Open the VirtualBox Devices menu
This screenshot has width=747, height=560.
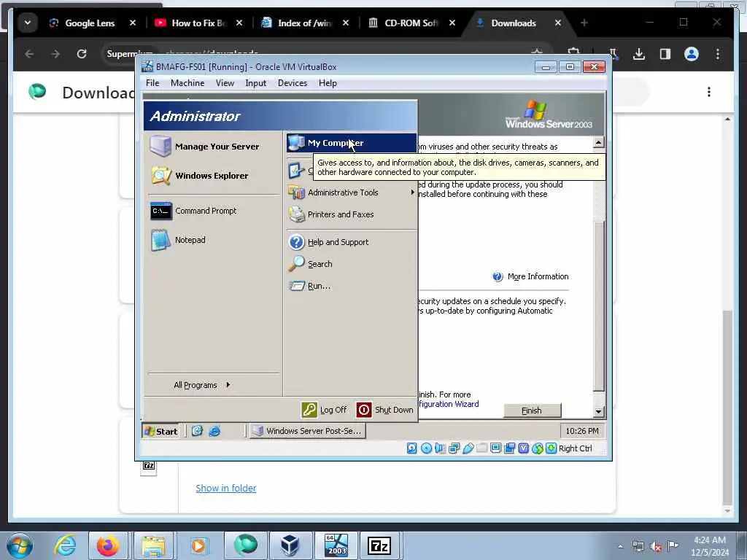click(x=293, y=83)
